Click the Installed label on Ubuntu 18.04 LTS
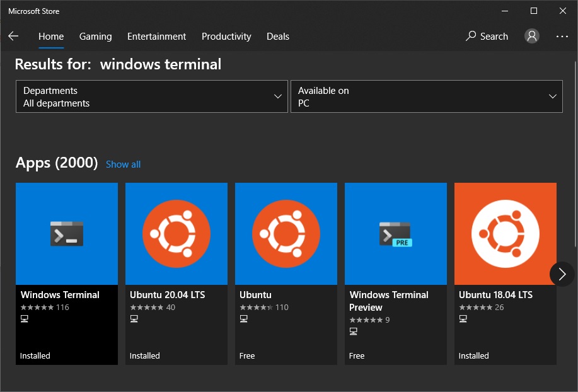This screenshot has height=392, width=578. (473, 356)
